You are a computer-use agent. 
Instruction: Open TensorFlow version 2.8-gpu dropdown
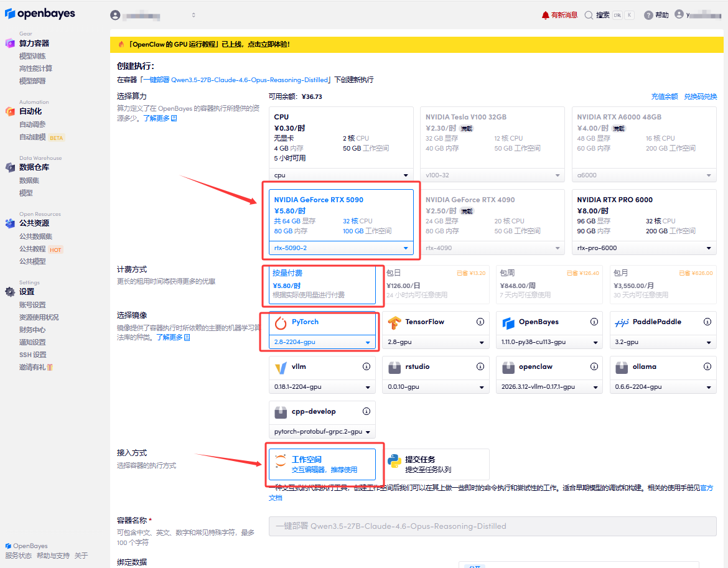click(x=436, y=342)
